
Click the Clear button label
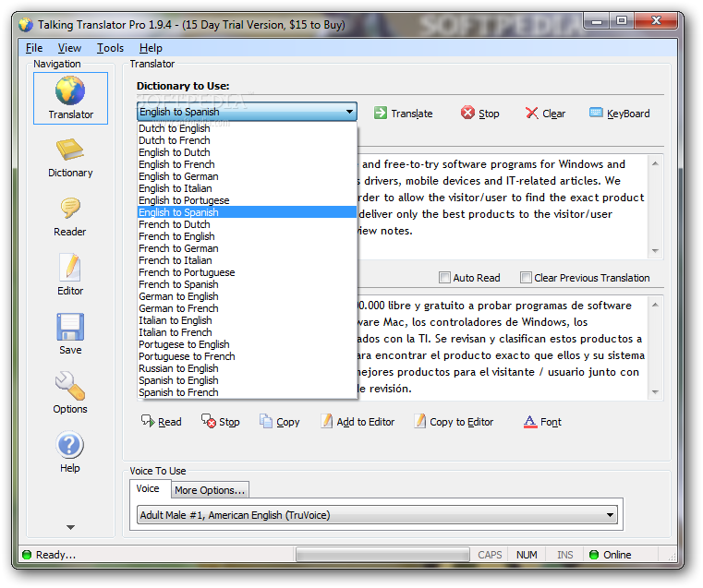click(553, 114)
